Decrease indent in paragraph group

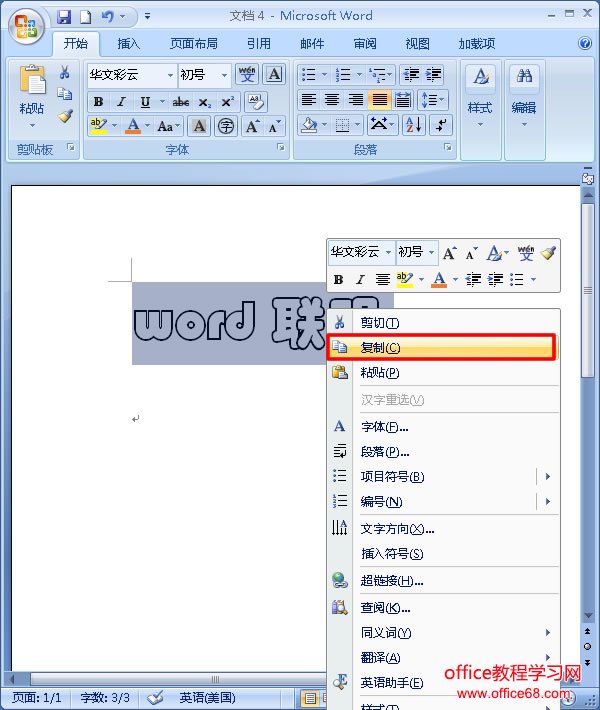point(411,74)
